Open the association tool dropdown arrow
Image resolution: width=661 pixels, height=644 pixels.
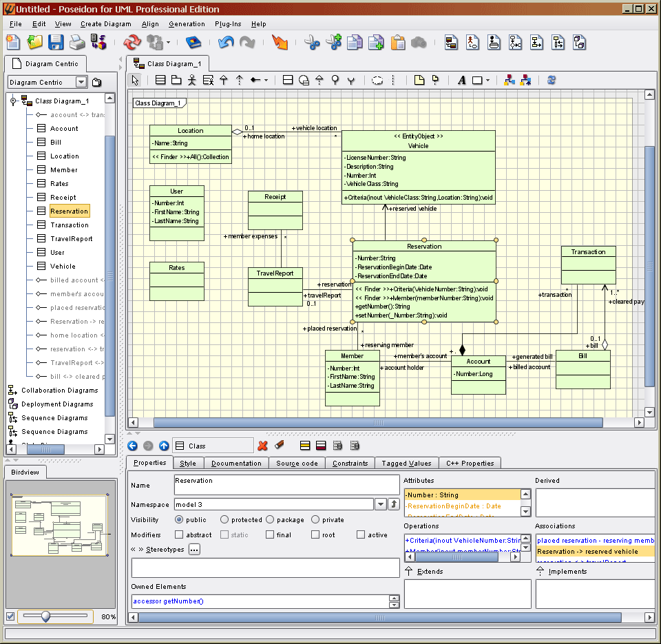(x=266, y=80)
